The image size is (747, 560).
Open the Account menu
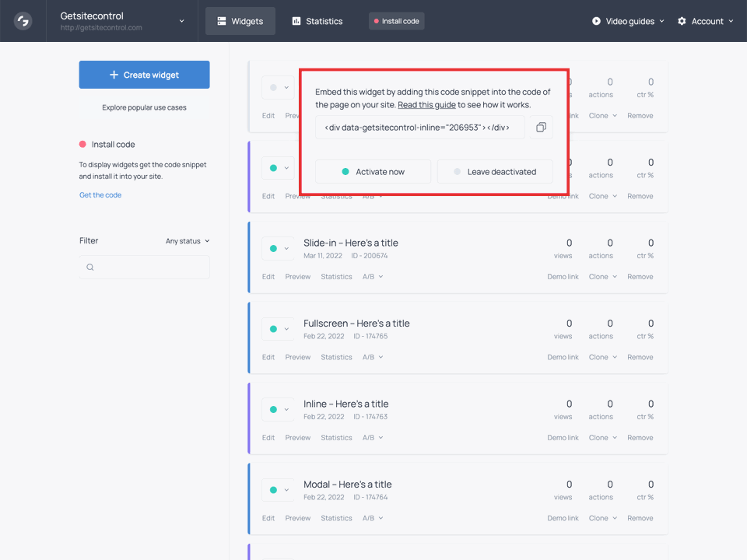coord(705,21)
